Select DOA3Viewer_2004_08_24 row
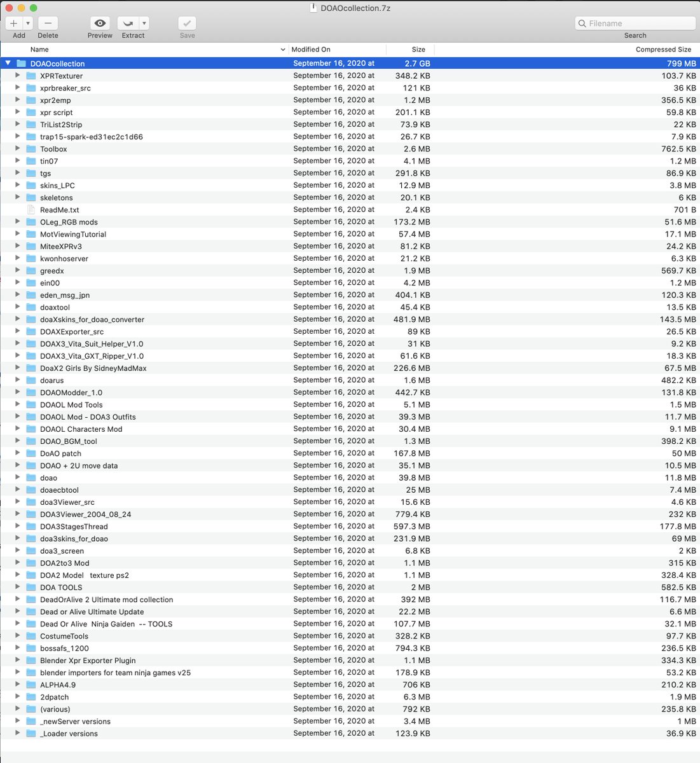Viewport: 700px width, 763px height. click(350, 514)
